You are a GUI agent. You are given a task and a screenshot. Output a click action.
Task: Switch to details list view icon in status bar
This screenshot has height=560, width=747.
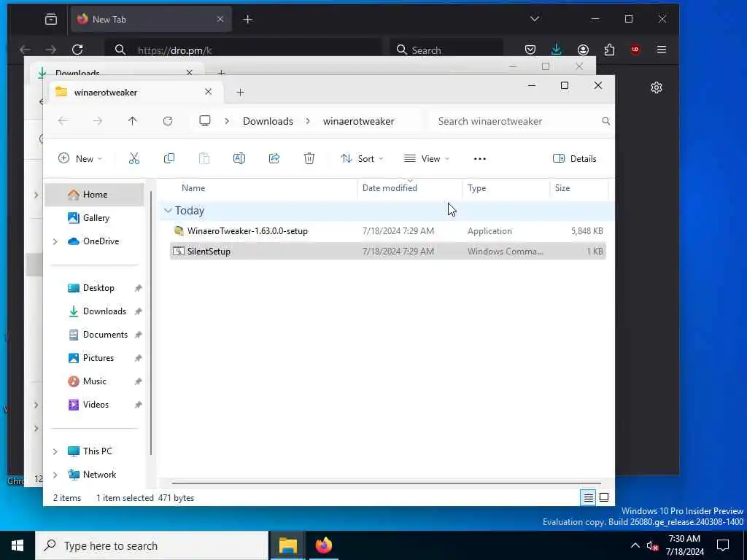click(589, 497)
